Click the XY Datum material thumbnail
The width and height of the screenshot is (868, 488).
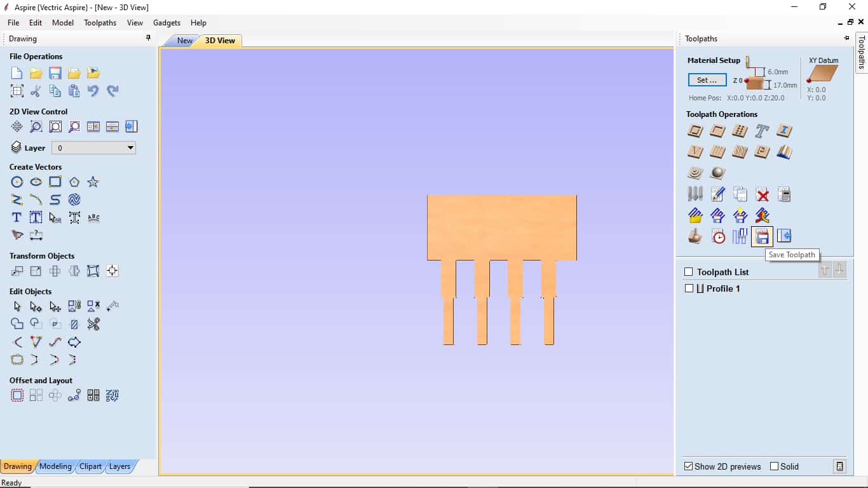[x=822, y=74]
